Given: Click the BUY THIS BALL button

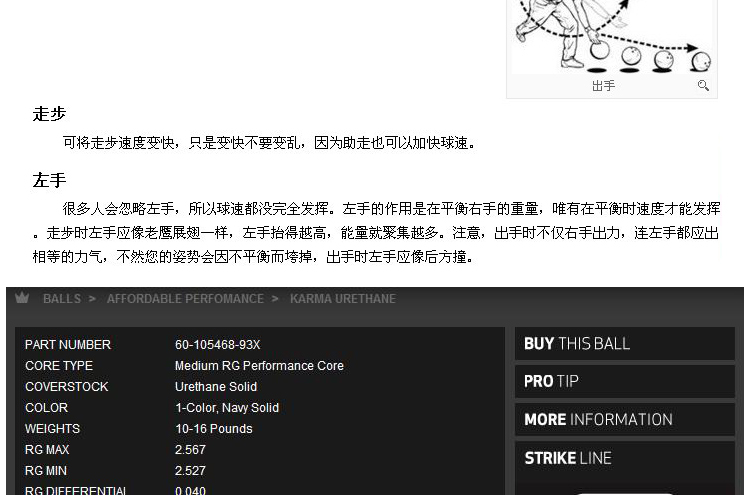Looking at the screenshot, I should (625, 343).
